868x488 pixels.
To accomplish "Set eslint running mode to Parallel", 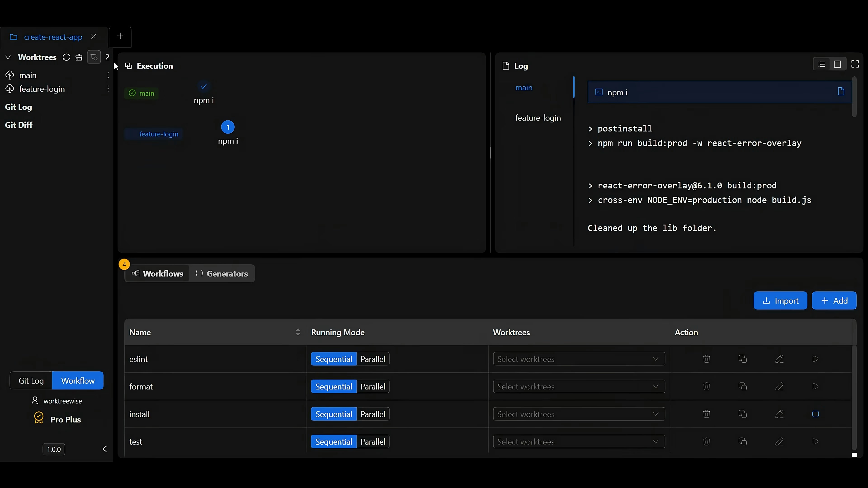I will coord(373,359).
